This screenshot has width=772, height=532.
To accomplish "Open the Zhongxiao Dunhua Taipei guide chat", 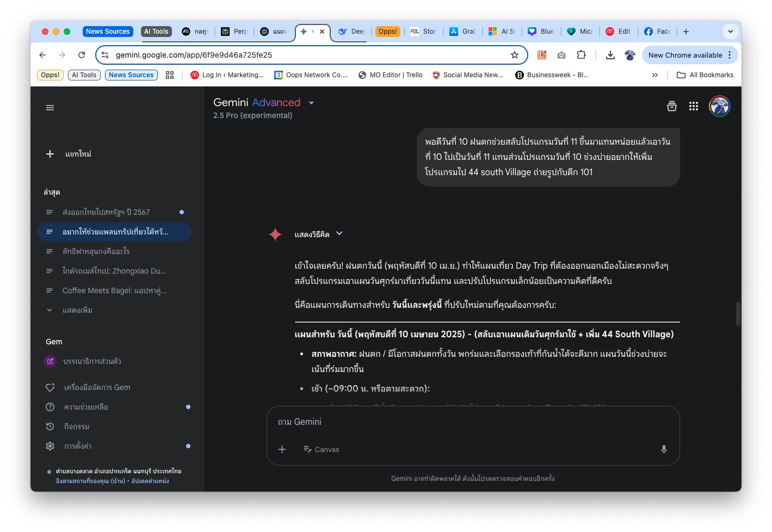I will pos(114,271).
